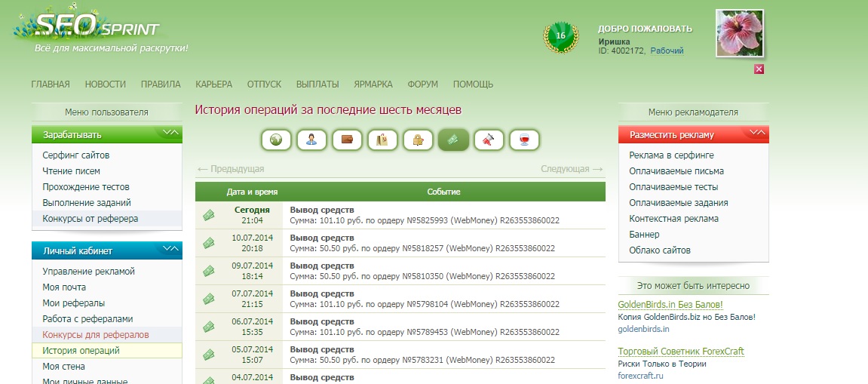Open the ФОРУМ menu item

coord(422,84)
